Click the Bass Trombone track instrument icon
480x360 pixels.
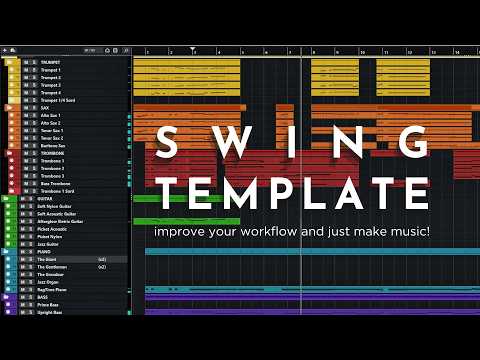point(11,184)
